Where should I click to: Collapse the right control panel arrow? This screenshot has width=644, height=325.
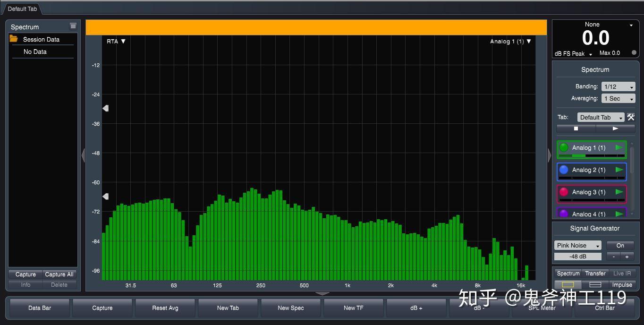click(549, 155)
